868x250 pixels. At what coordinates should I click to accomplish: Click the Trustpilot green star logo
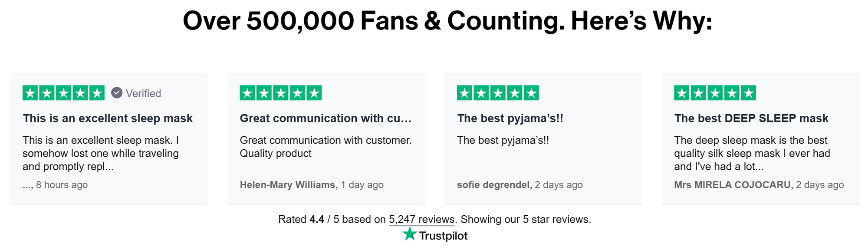[409, 234]
